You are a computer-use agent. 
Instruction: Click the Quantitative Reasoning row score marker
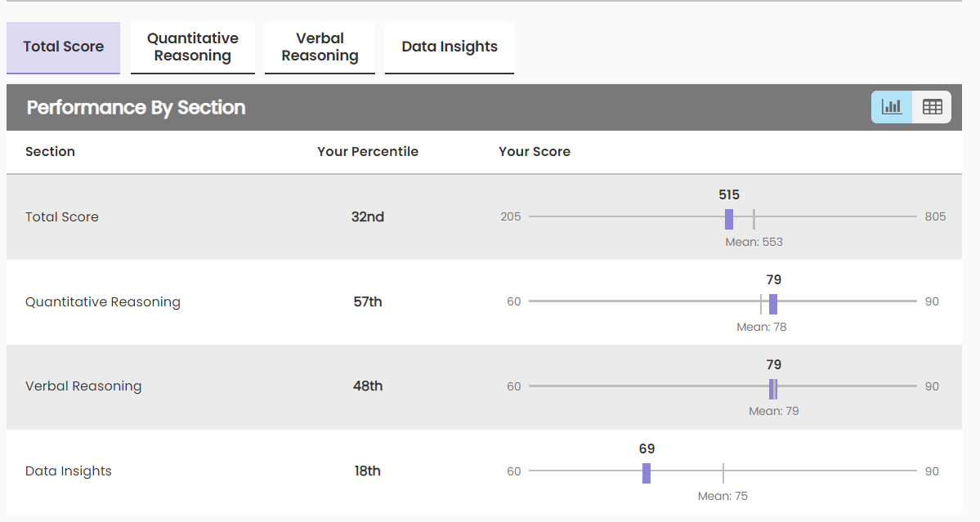pos(773,304)
